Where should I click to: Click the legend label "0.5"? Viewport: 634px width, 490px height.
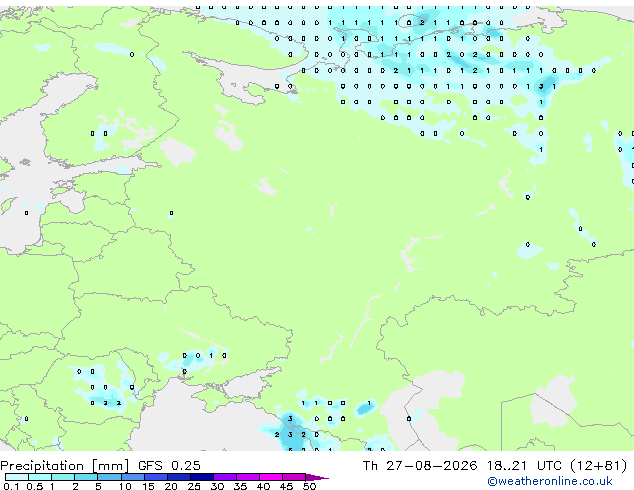(34, 486)
